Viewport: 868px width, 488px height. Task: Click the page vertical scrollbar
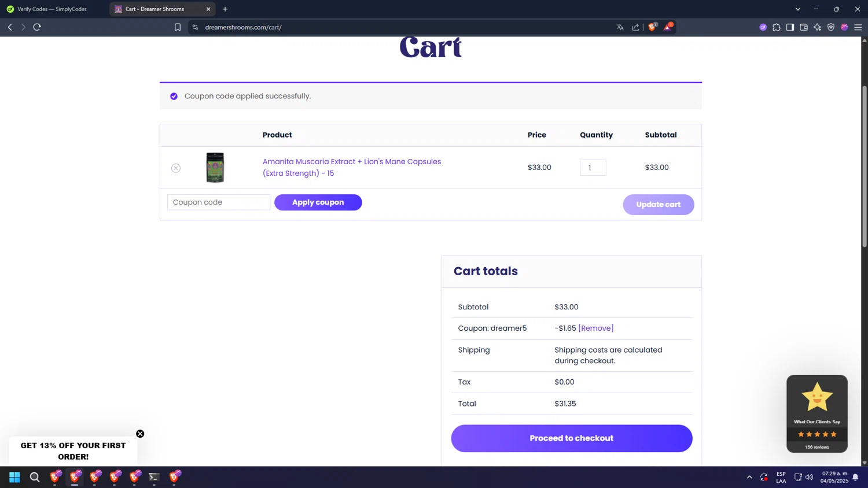[x=865, y=167]
